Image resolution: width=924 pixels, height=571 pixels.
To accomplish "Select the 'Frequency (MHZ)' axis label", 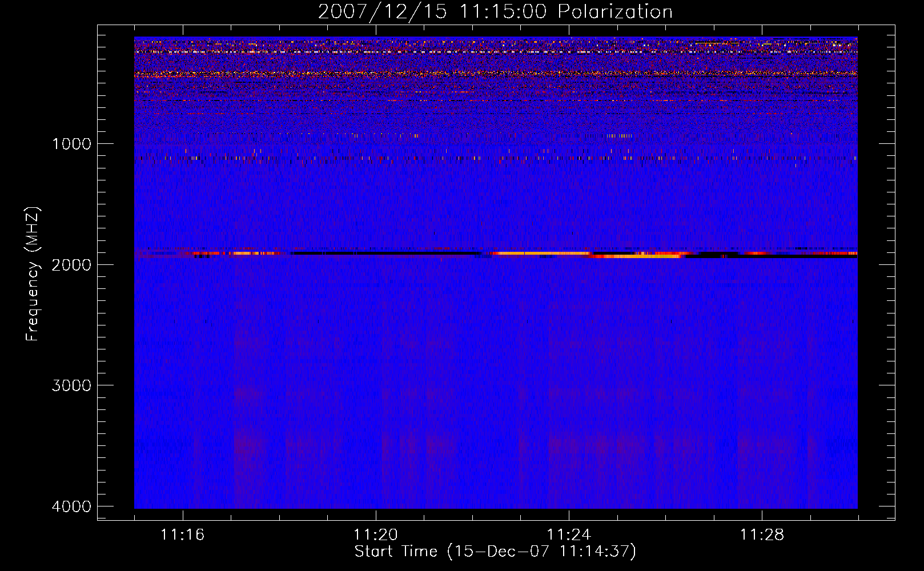I will point(33,274).
